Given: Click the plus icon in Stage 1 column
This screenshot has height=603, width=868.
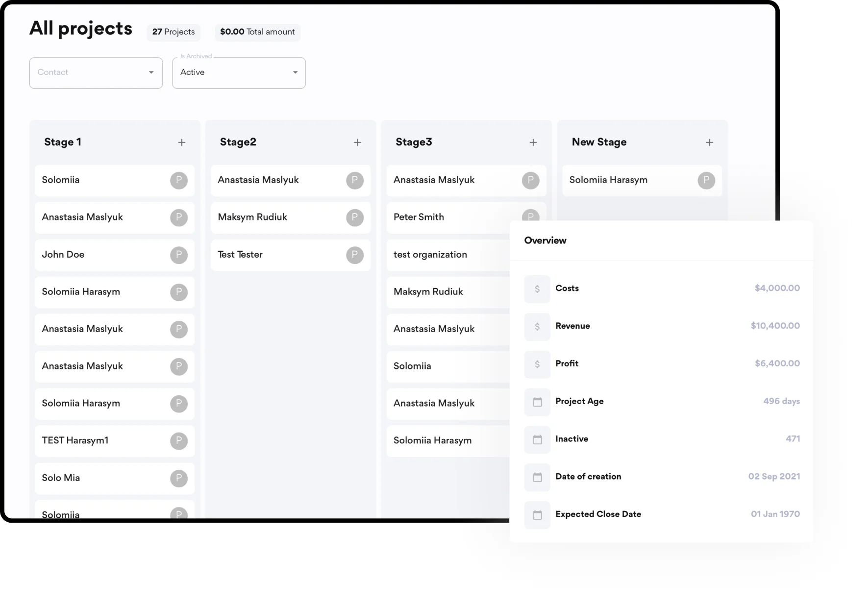Looking at the screenshot, I should pos(181,143).
